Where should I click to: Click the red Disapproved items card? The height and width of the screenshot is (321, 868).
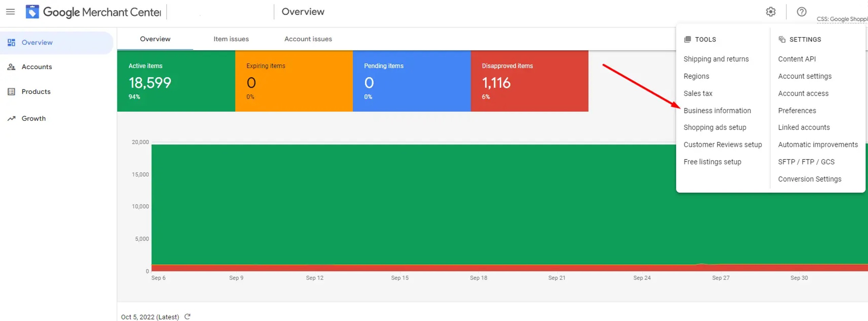tap(530, 81)
